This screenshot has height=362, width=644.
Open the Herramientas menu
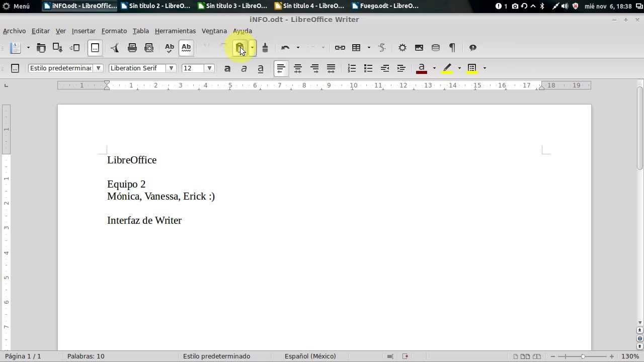click(x=175, y=31)
